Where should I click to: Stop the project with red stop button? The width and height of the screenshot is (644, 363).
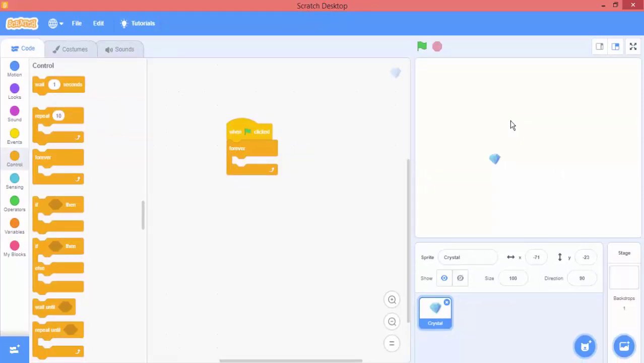pos(437,46)
